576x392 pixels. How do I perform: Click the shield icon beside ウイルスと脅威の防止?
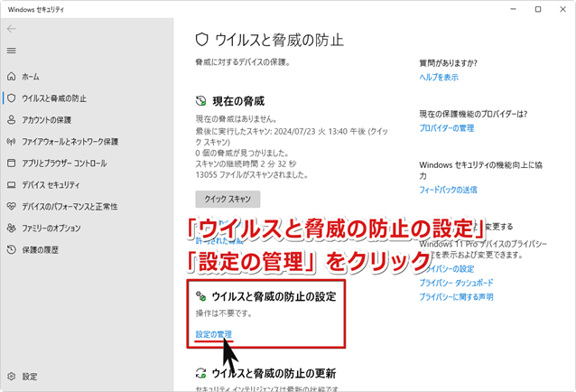click(x=12, y=98)
